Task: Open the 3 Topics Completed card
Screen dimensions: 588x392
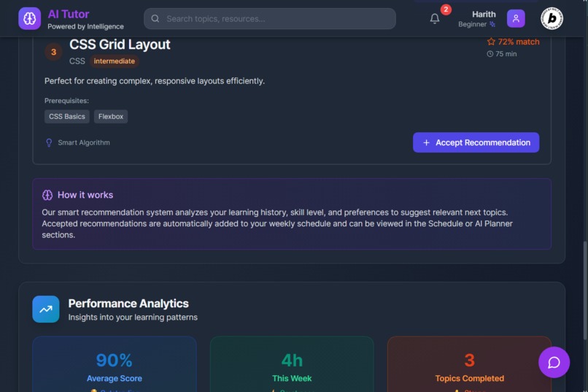Action: tap(469, 364)
